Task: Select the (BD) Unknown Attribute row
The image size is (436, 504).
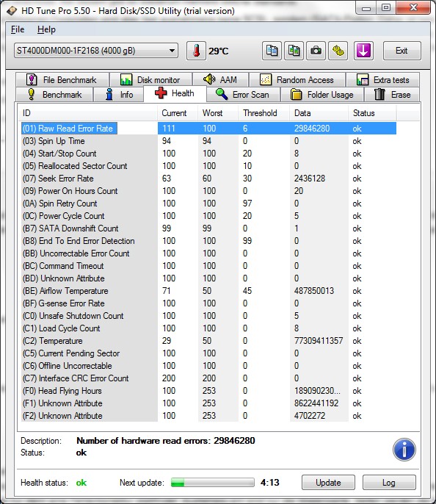Action: click(208, 278)
